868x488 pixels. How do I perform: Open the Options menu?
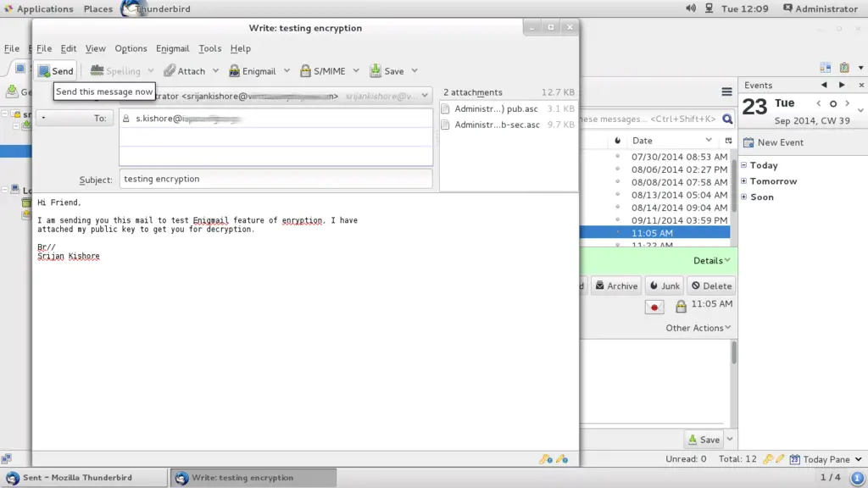click(x=131, y=48)
